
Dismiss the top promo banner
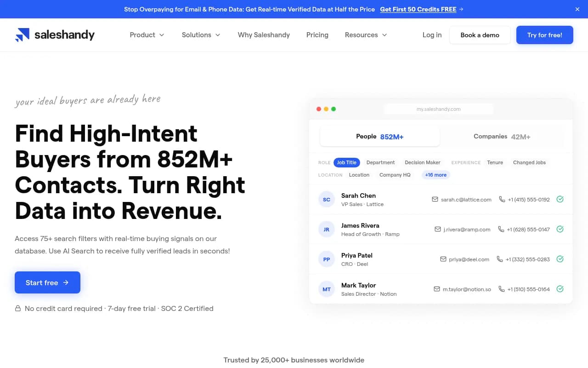click(x=577, y=9)
